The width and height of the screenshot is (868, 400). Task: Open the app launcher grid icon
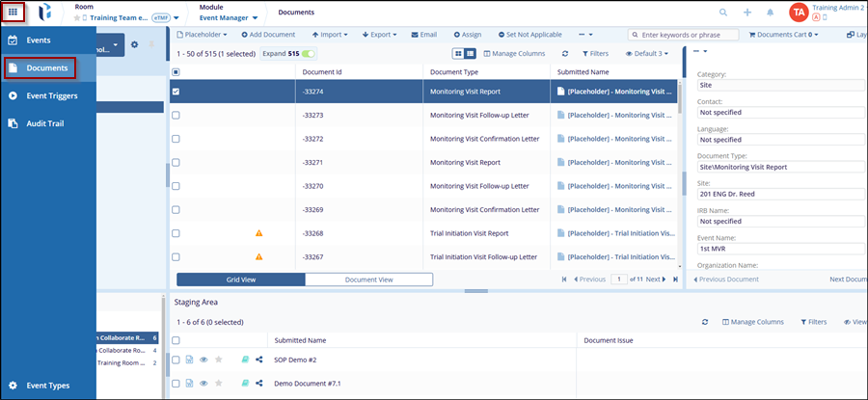tap(14, 13)
